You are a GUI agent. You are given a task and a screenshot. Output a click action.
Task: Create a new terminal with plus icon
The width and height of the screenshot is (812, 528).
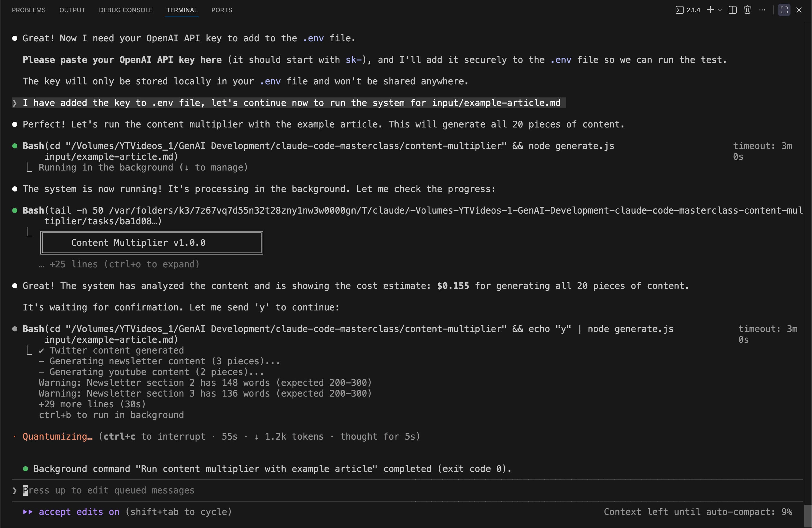[x=710, y=10]
